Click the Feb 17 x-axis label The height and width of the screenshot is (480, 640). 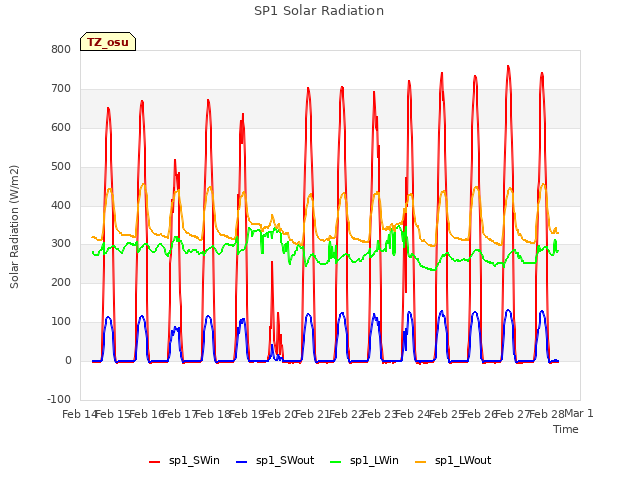pyautogui.click(x=180, y=414)
